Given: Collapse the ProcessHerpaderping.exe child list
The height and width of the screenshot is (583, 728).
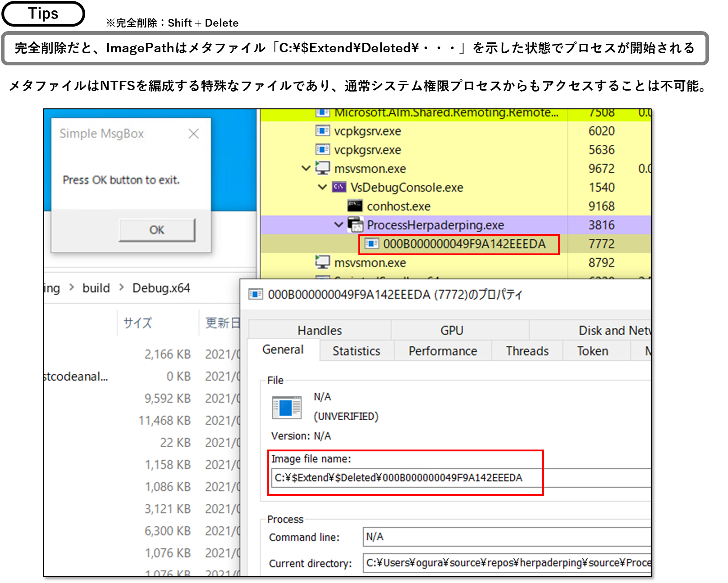Looking at the screenshot, I should [339, 225].
